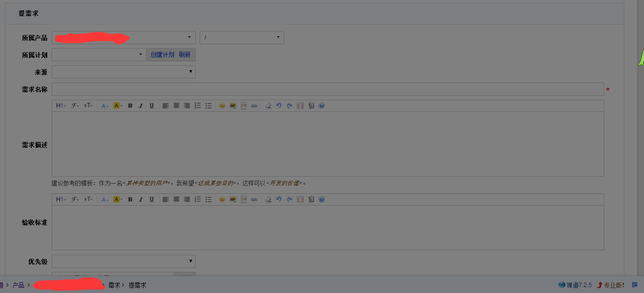Open font size menu in 需求描述 editor
Image resolution: width=644 pixels, height=293 pixels.
point(88,106)
